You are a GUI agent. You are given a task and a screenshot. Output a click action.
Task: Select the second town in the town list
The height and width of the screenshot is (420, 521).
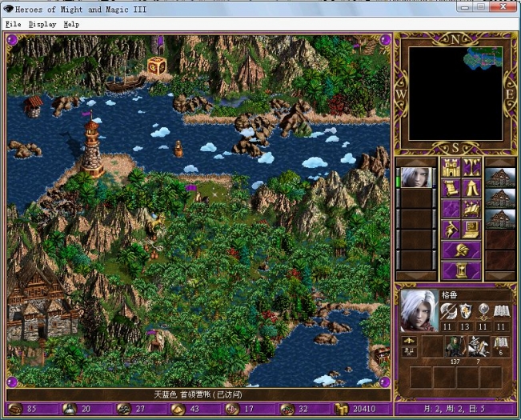(500, 198)
